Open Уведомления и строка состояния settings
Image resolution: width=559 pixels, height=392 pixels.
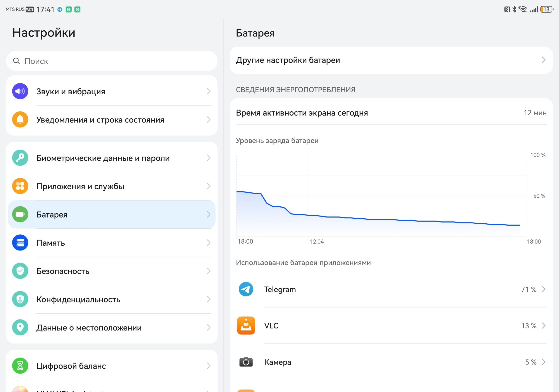[x=112, y=119]
